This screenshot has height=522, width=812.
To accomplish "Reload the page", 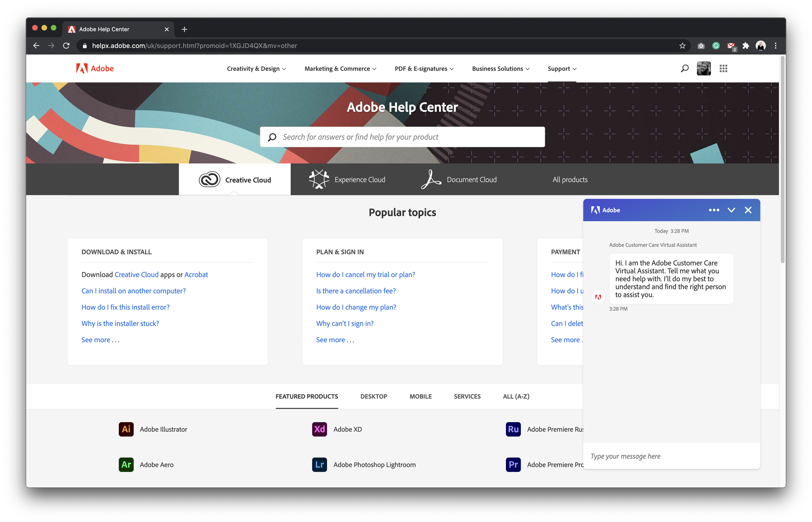I will [x=66, y=46].
